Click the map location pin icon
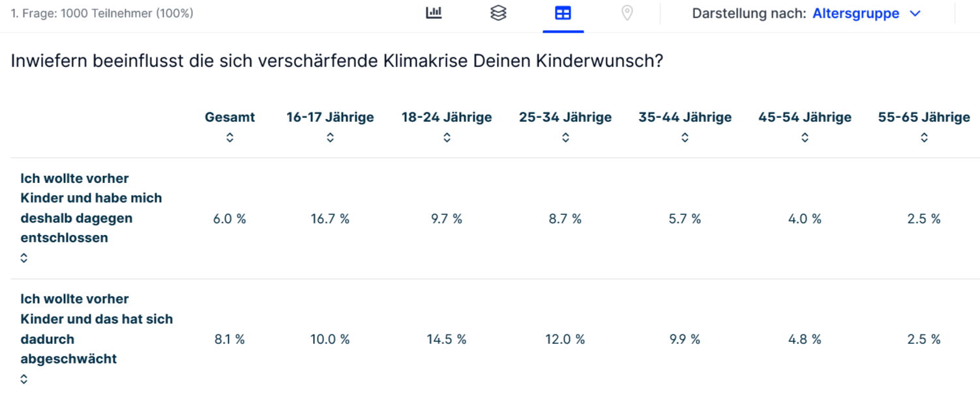 [627, 13]
